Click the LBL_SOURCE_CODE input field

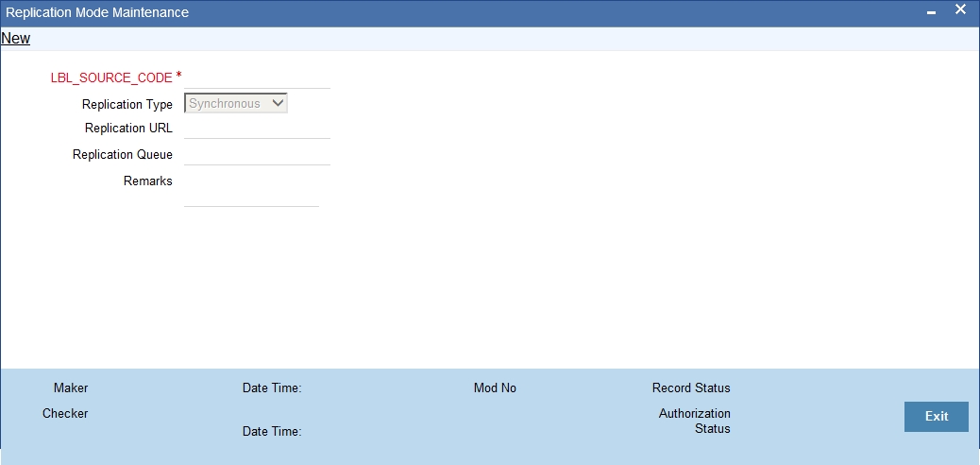click(x=257, y=78)
